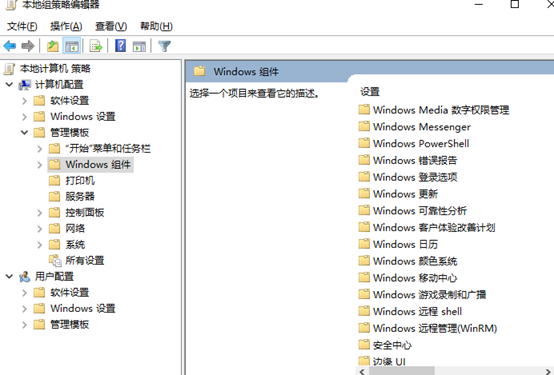Click the Up one level folder icon
The image size is (554, 375).
tap(53, 46)
